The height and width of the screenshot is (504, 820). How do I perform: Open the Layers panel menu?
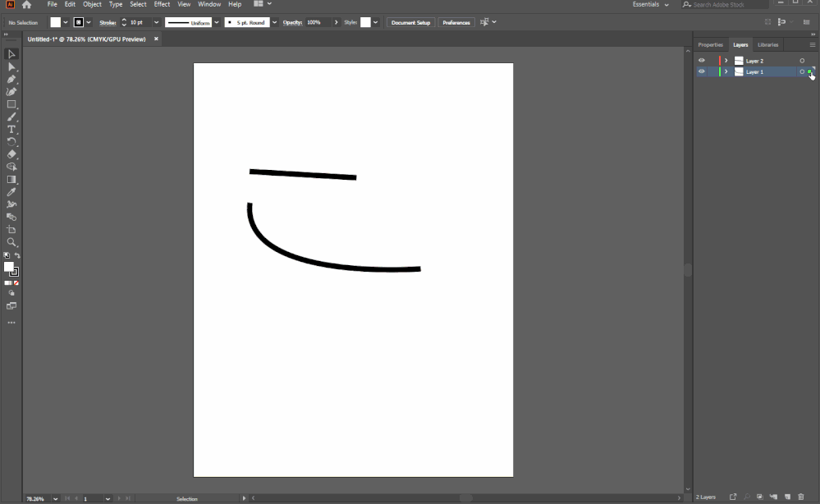pyautogui.click(x=813, y=44)
